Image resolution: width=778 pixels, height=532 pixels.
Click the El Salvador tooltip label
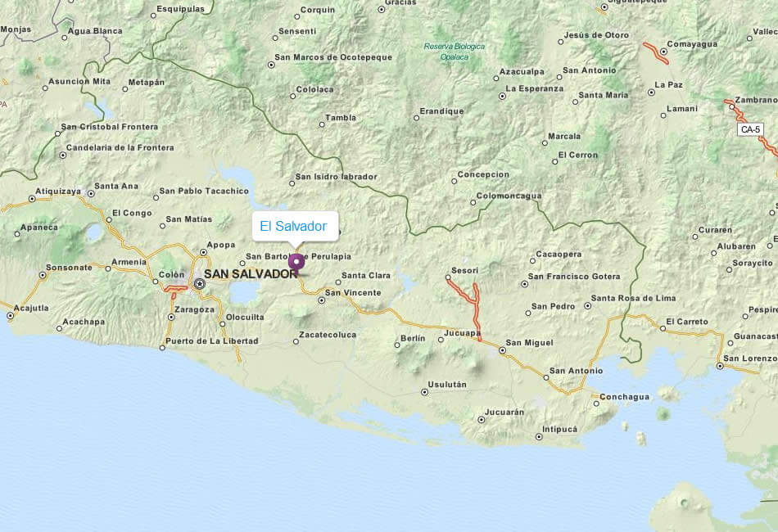294,226
